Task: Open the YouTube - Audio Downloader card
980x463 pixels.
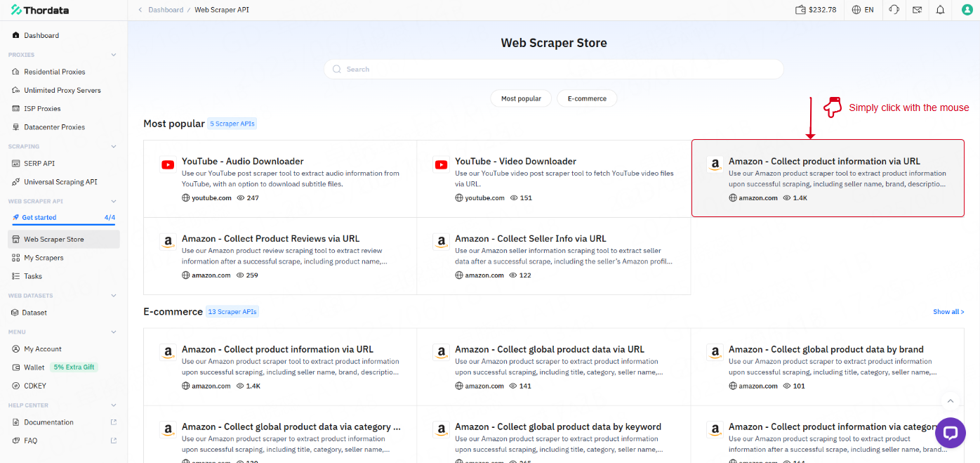Action: [x=280, y=178]
